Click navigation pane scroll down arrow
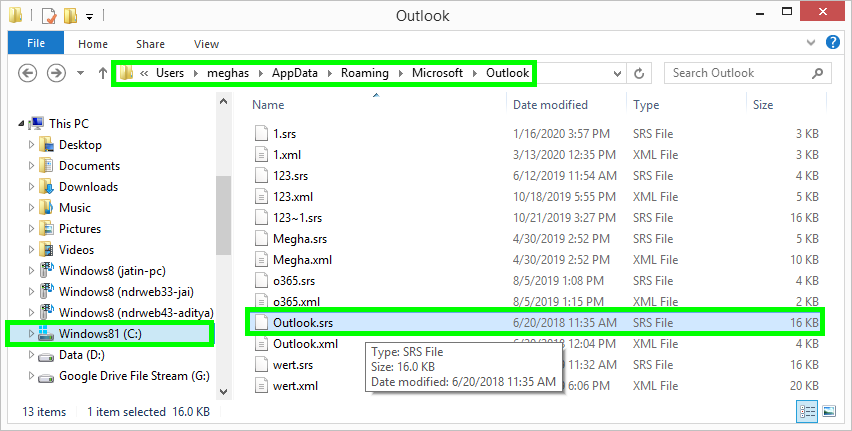The height and width of the screenshot is (431, 852). [x=223, y=391]
